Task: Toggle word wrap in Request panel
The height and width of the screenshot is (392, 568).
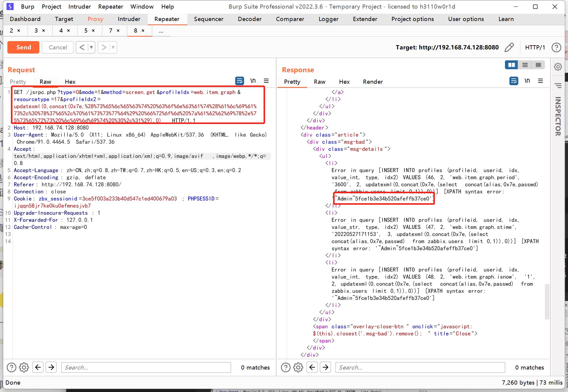Action: 239,81
